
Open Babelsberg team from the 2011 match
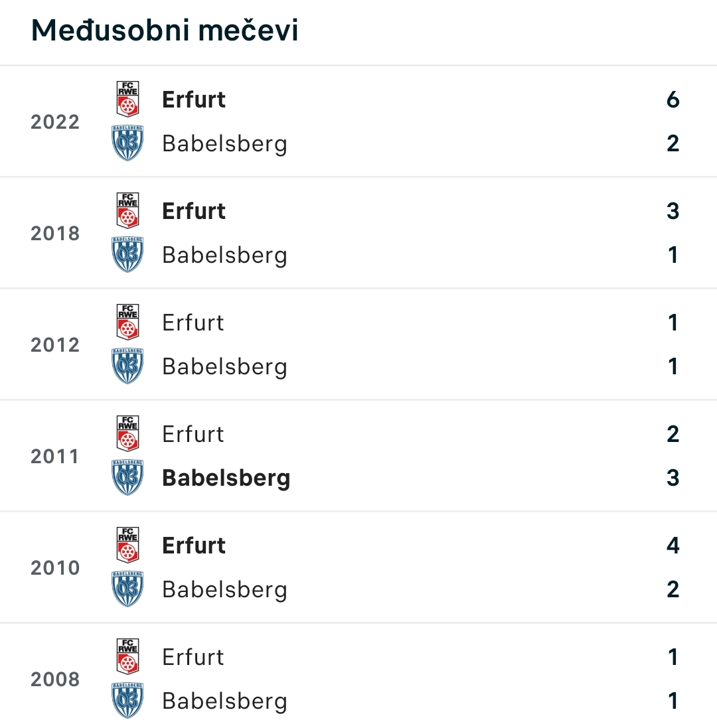pyautogui.click(x=226, y=478)
